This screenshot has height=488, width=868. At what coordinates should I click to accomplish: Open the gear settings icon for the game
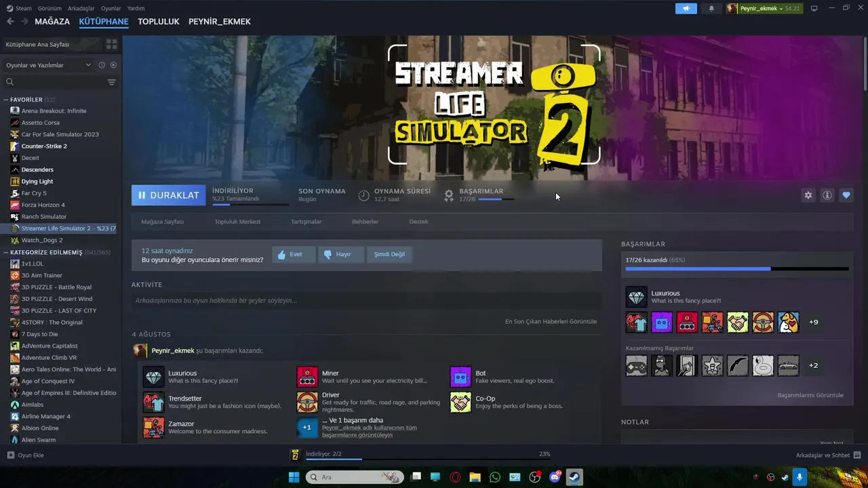808,195
